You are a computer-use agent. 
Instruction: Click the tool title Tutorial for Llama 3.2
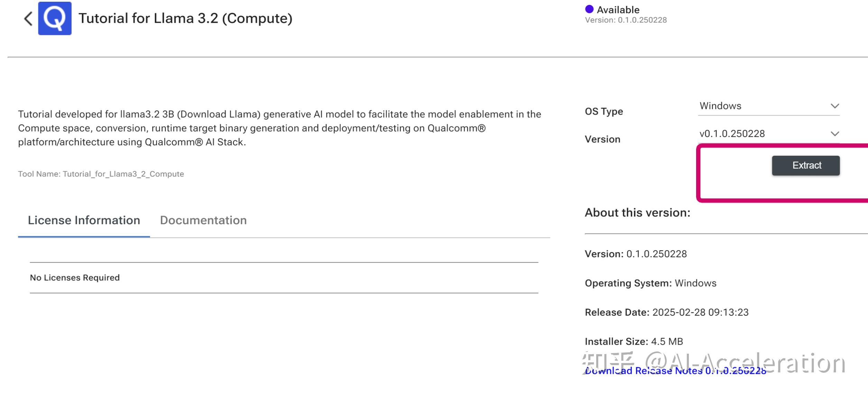click(186, 18)
